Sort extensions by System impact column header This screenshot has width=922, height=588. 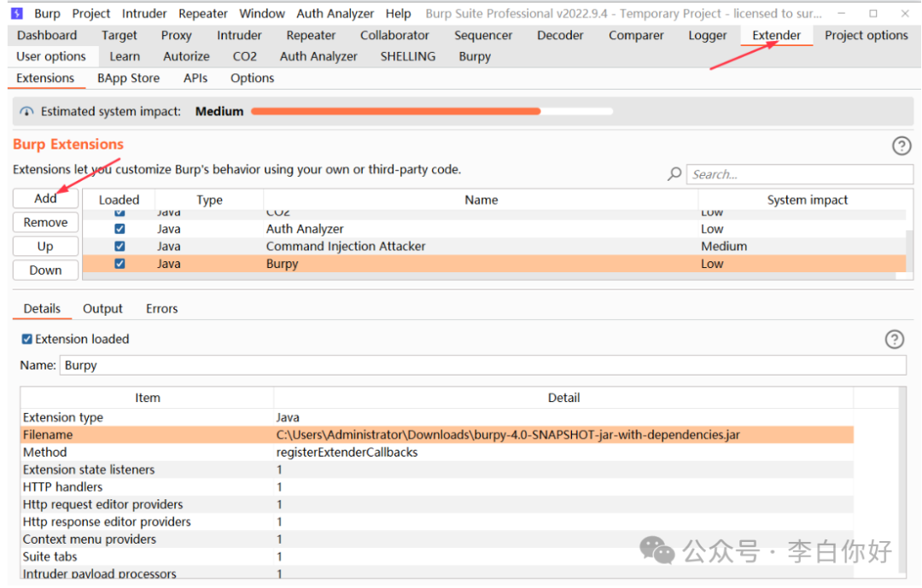point(806,200)
